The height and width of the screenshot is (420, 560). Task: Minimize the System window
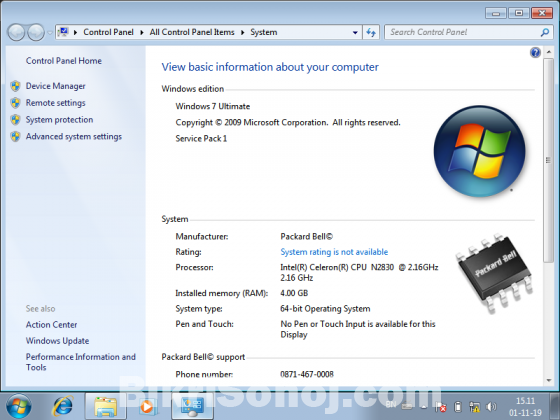(x=496, y=13)
